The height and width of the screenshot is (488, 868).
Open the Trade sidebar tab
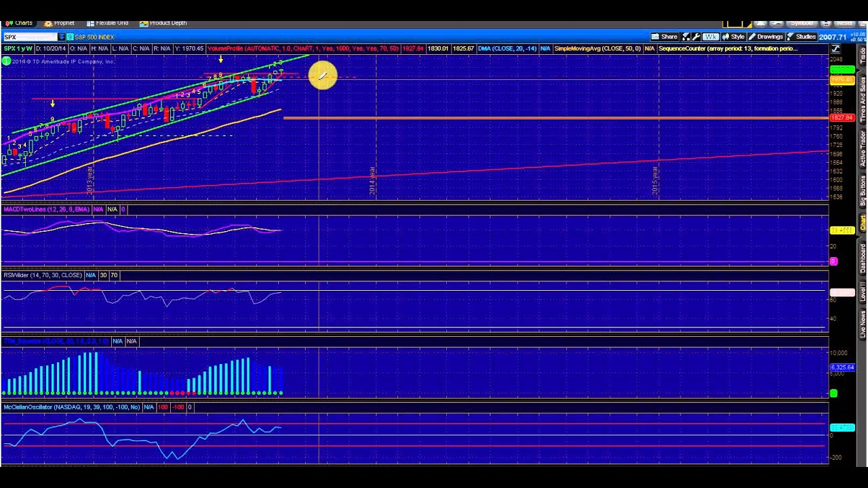[863, 56]
